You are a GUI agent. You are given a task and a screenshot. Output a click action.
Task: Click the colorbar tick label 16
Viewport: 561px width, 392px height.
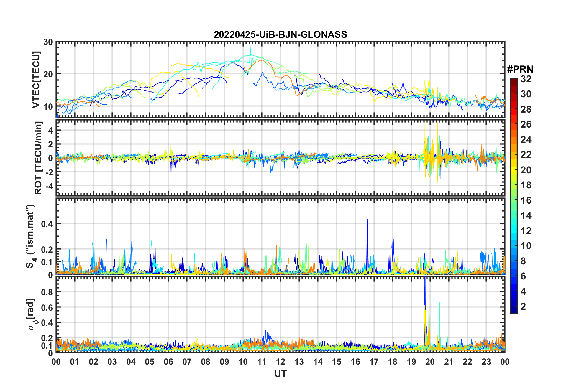[526, 200]
